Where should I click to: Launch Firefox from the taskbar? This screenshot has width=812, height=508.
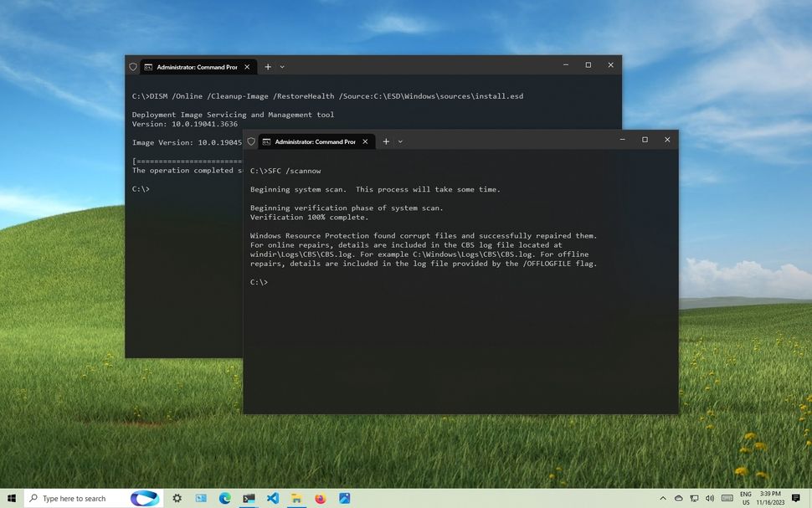coord(320,498)
